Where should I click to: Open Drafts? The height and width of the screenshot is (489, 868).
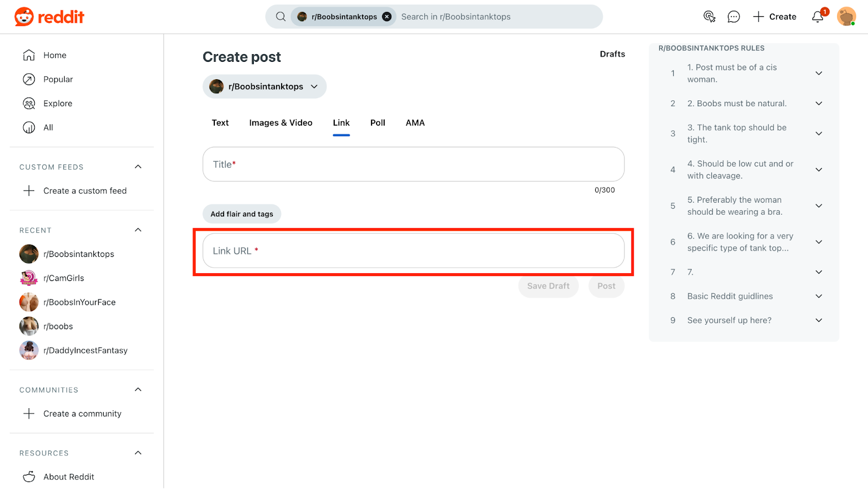pyautogui.click(x=612, y=54)
